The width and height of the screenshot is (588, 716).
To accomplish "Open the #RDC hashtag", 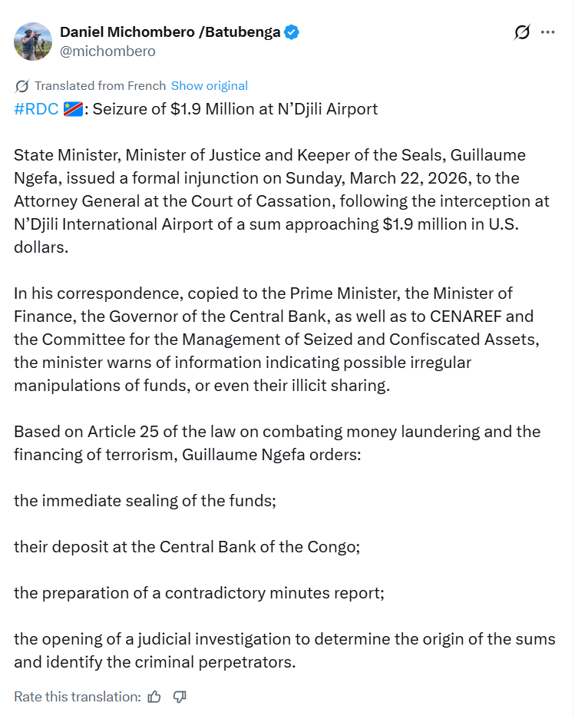I will coord(36,109).
